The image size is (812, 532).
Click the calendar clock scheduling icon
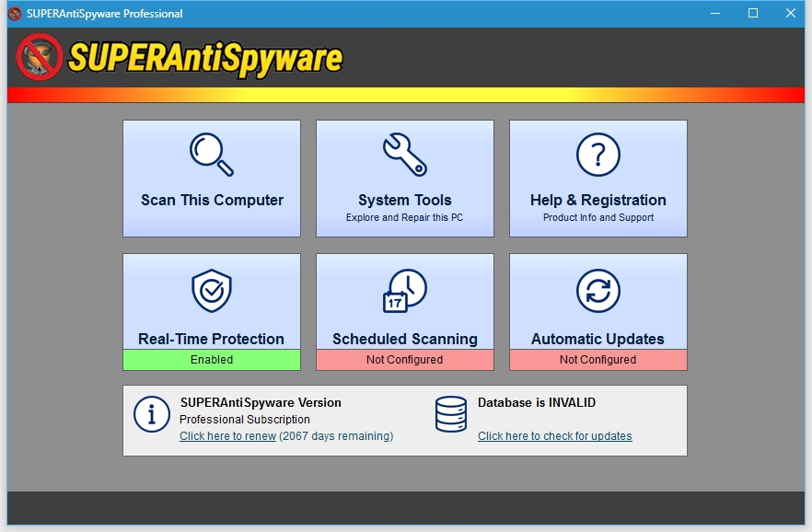pos(405,292)
